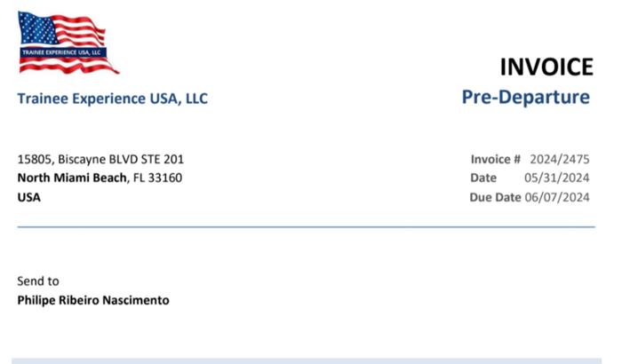Click the Biscayne BLVD street address line

tap(101, 160)
